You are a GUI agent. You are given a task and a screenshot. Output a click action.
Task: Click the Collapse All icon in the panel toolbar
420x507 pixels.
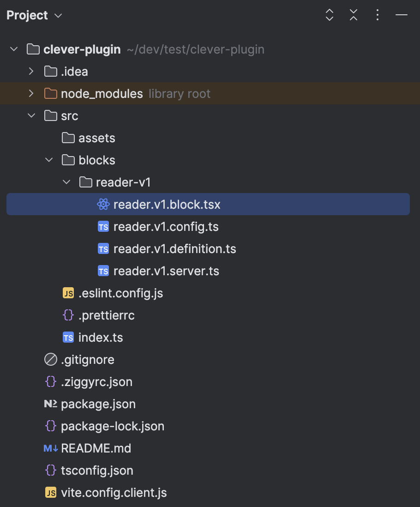coord(353,15)
